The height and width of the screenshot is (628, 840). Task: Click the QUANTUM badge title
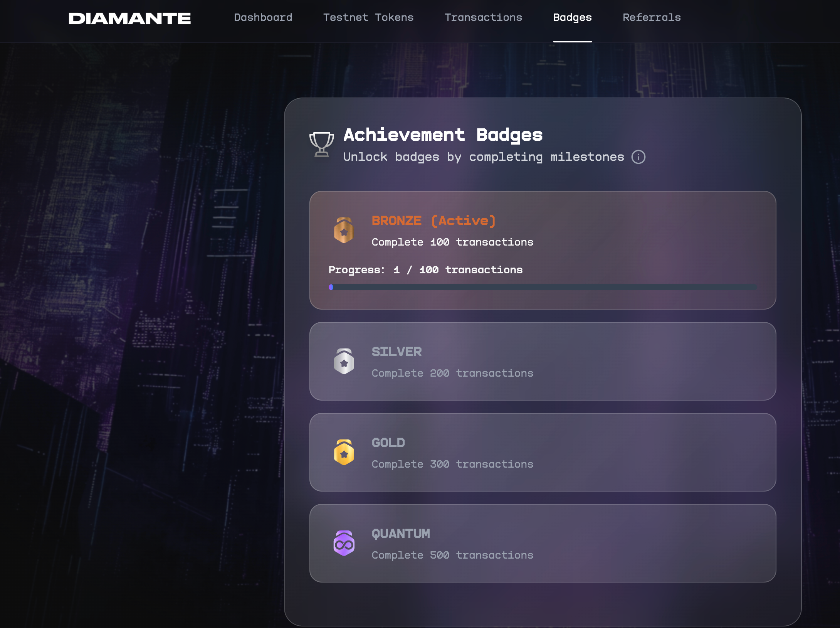click(x=401, y=534)
